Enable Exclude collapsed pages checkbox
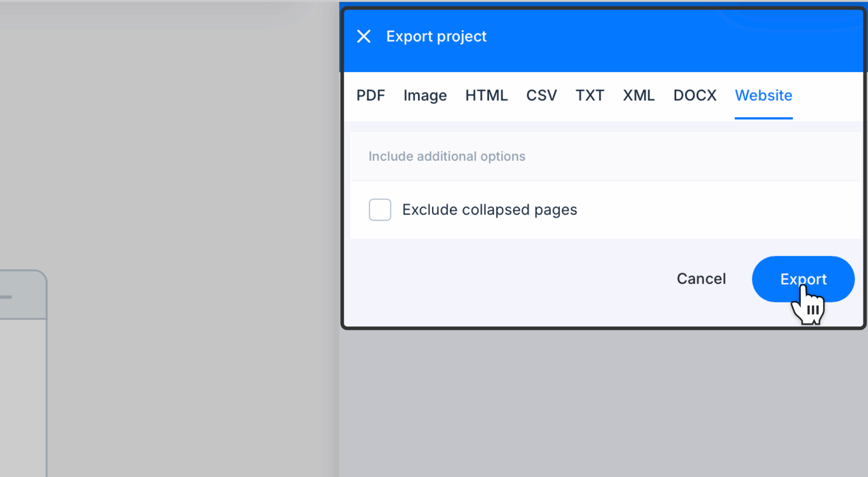The width and height of the screenshot is (868, 477). [x=380, y=210]
